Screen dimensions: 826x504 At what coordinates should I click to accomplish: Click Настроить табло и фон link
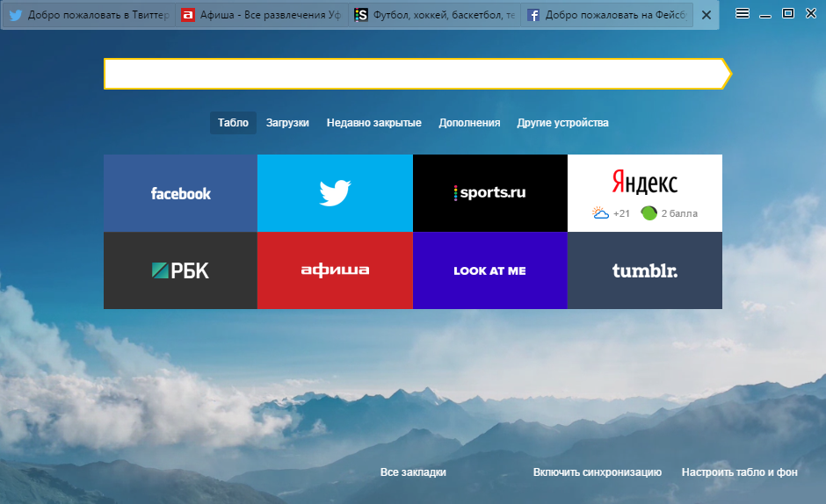(740, 472)
